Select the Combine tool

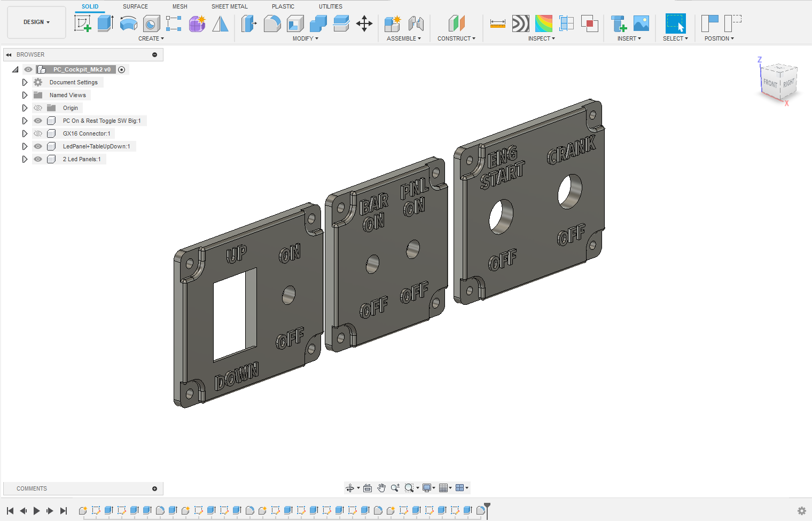pyautogui.click(x=318, y=23)
